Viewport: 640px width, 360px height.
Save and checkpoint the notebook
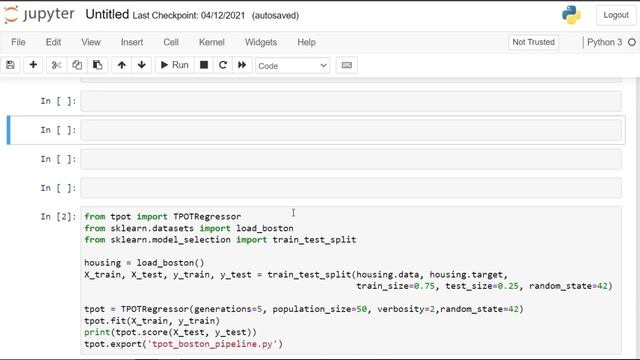point(11,65)
